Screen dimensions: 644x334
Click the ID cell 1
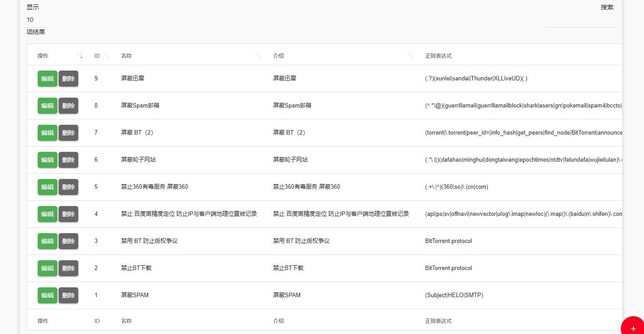click(96, 295)
